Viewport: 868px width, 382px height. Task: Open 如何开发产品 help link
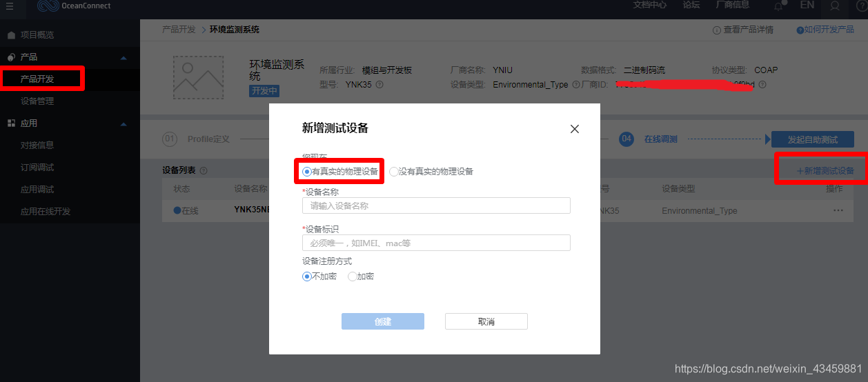click(825, 30)
